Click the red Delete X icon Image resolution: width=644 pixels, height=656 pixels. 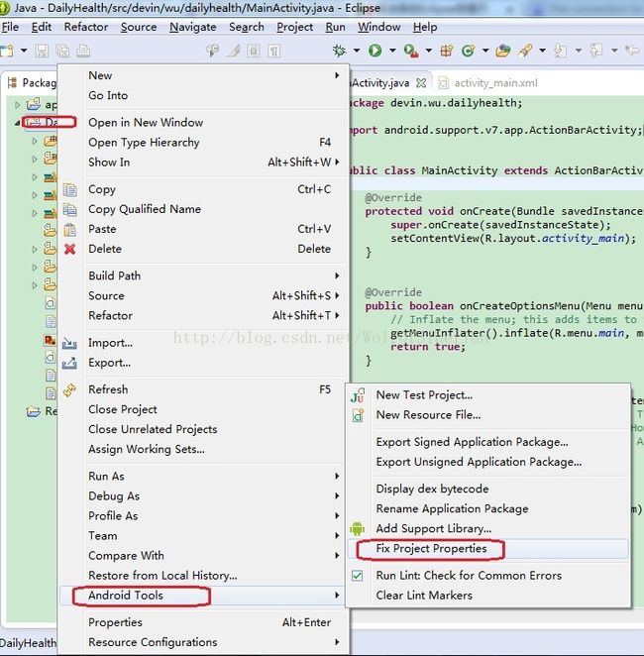[x=69, y=249]
